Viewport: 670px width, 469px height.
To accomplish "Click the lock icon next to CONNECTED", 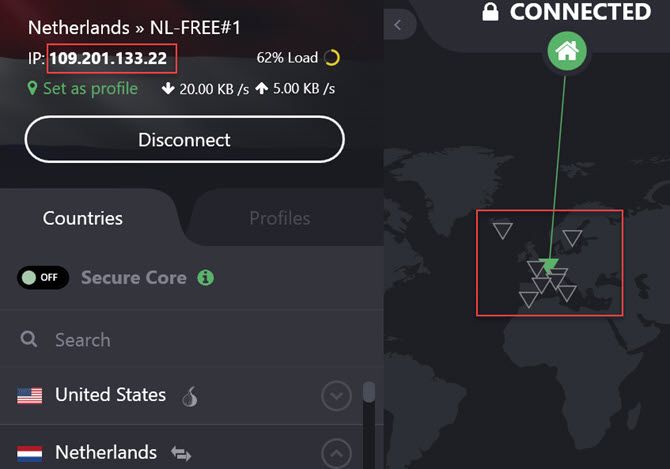I will click(x=490, y=12).
